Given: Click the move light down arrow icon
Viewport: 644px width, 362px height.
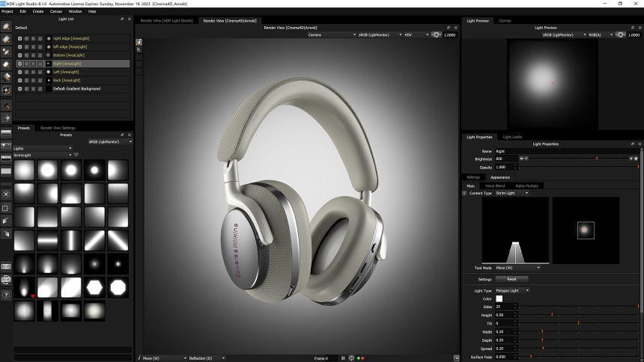Looking at the screenshot, I should click(x=6, y=234).
